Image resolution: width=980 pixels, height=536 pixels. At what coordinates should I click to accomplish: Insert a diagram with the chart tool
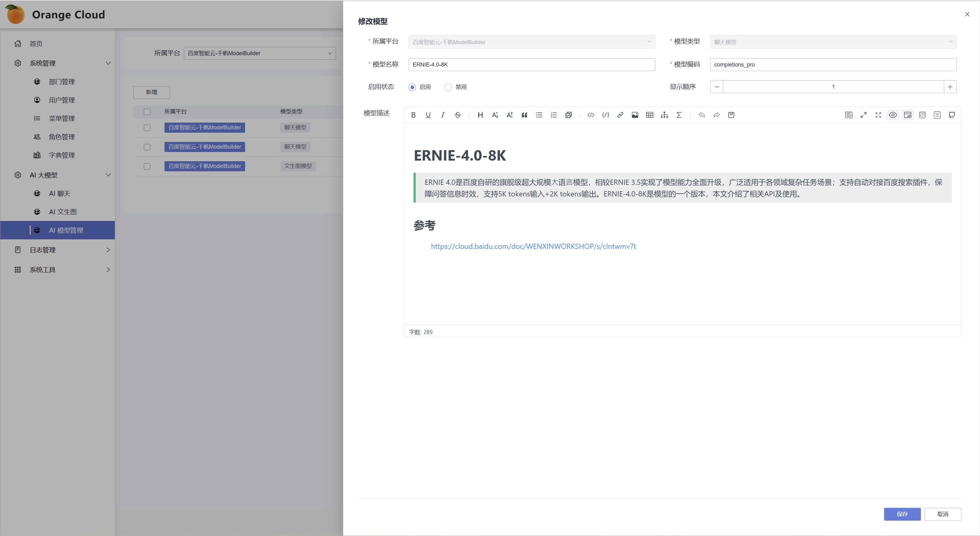point(664,115)
